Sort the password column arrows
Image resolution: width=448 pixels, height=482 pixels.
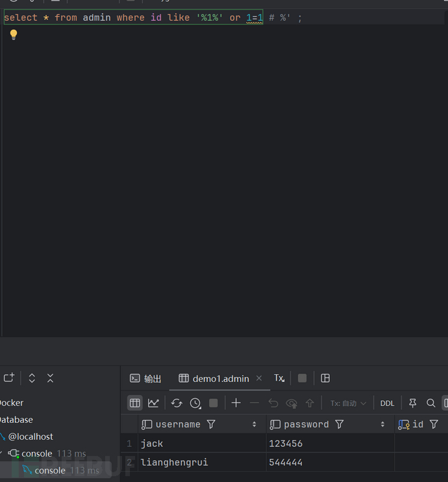[382, 424]
